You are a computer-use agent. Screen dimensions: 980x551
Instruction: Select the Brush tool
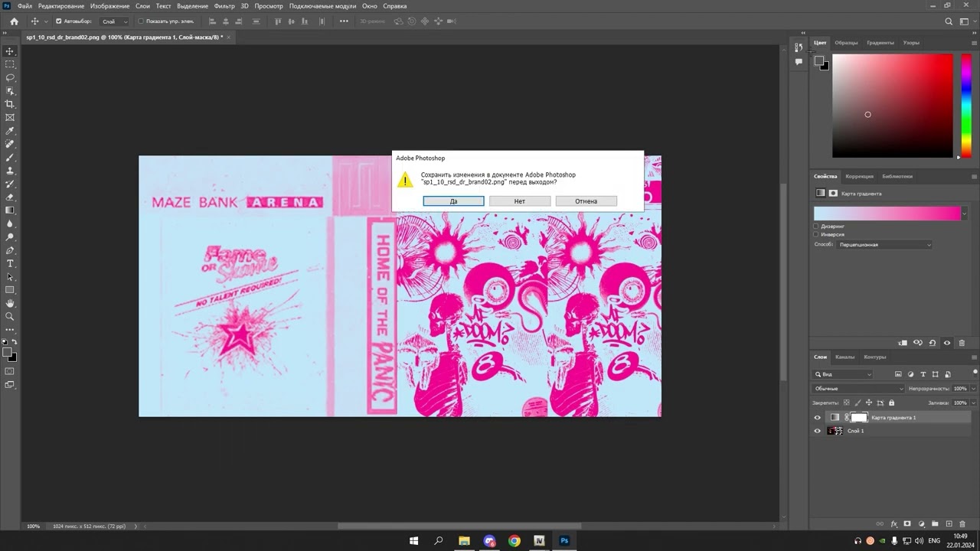click(10, 158)
